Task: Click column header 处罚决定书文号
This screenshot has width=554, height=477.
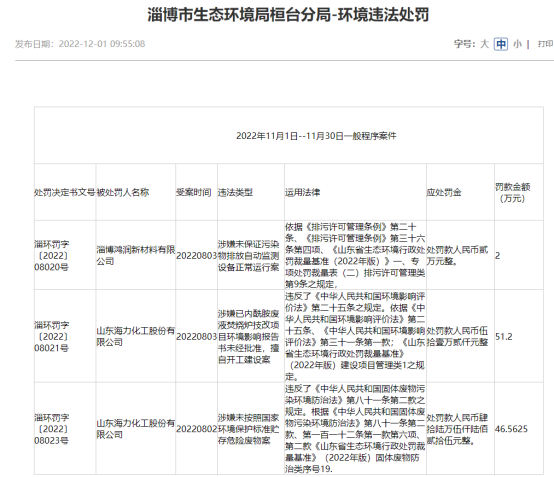Action: click(x=65, y=192)
